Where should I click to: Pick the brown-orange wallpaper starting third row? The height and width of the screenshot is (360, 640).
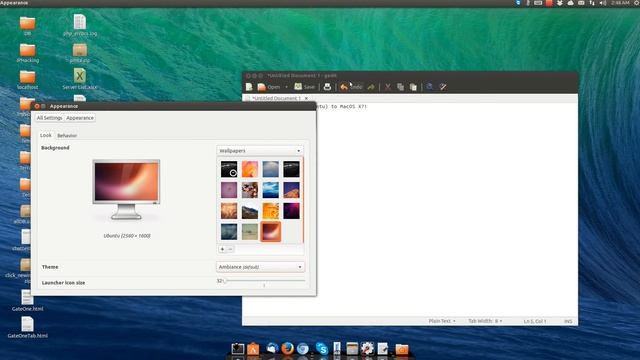(229, 211)
